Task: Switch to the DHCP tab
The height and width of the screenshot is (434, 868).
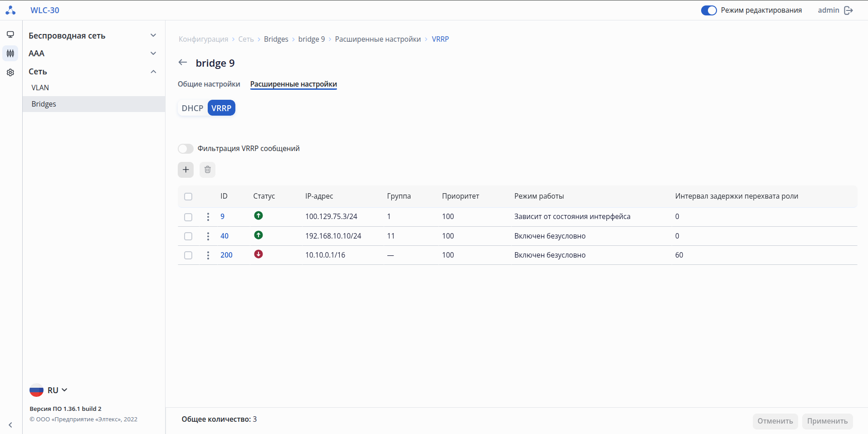Action: [192, 108]
